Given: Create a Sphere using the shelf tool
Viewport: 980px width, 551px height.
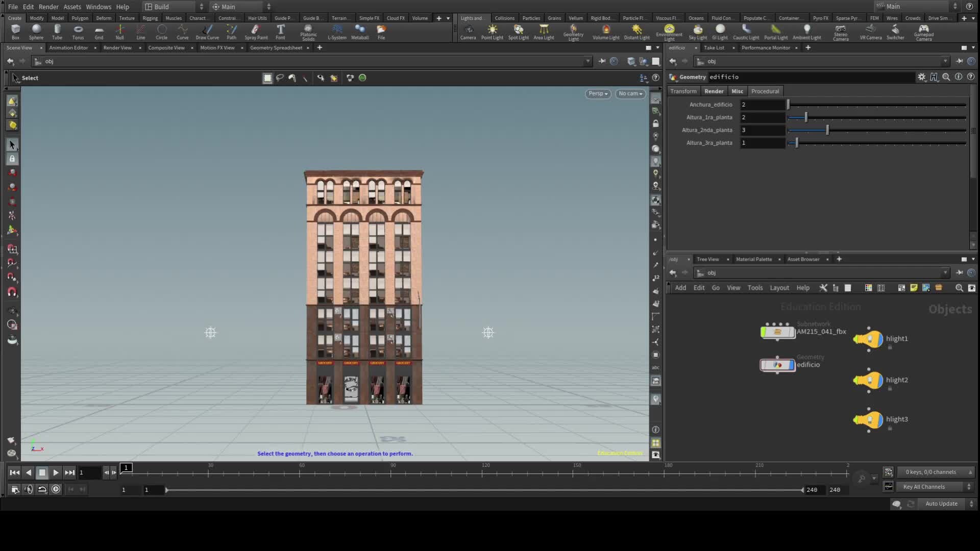Looking at the screenshot, I should pyautogui.click(x=36, y=32).
